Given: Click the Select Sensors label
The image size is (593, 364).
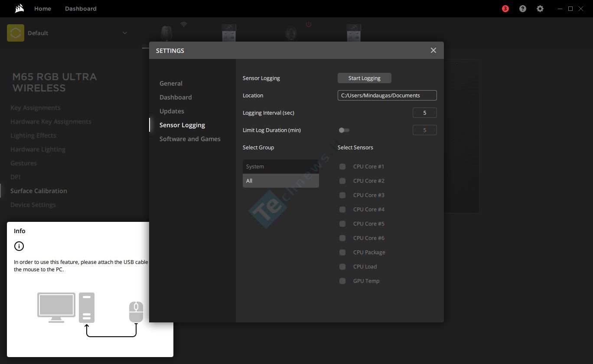Looking at the screenshot, I should [355, 147].
